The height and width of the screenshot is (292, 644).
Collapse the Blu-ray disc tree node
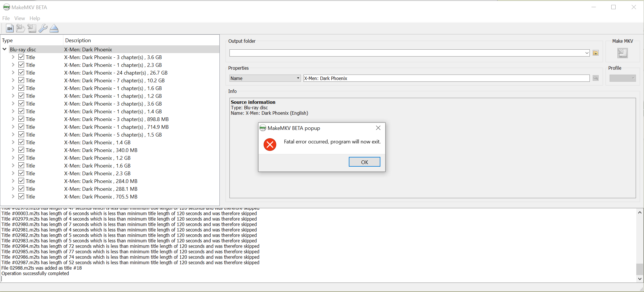point(5,49)
